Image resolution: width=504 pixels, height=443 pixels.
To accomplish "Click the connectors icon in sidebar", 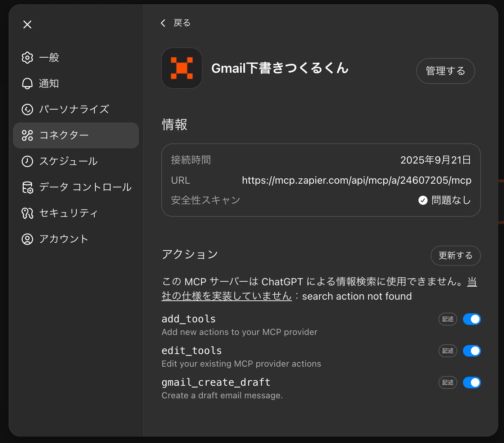I will [x=27, y=135].
